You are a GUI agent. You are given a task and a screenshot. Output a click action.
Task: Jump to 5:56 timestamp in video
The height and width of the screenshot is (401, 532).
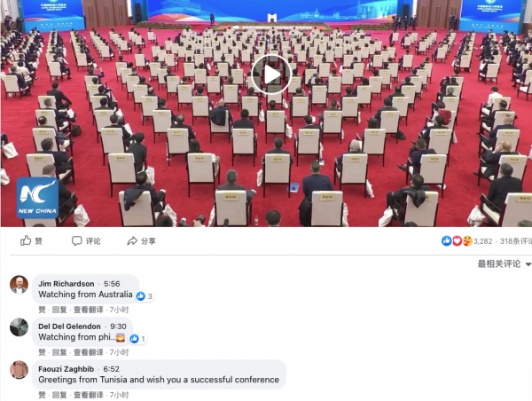112,284
